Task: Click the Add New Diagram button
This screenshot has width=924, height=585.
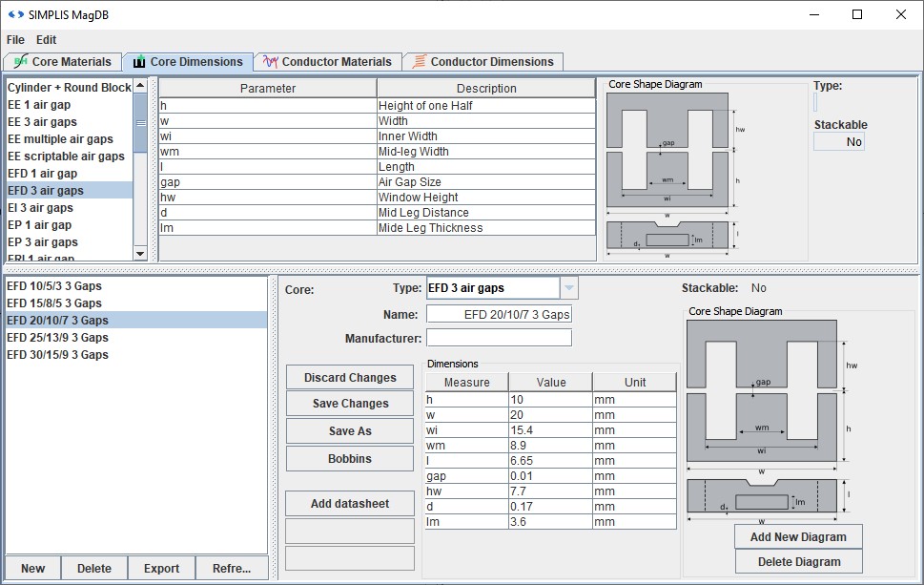Action: coord(798,537)
